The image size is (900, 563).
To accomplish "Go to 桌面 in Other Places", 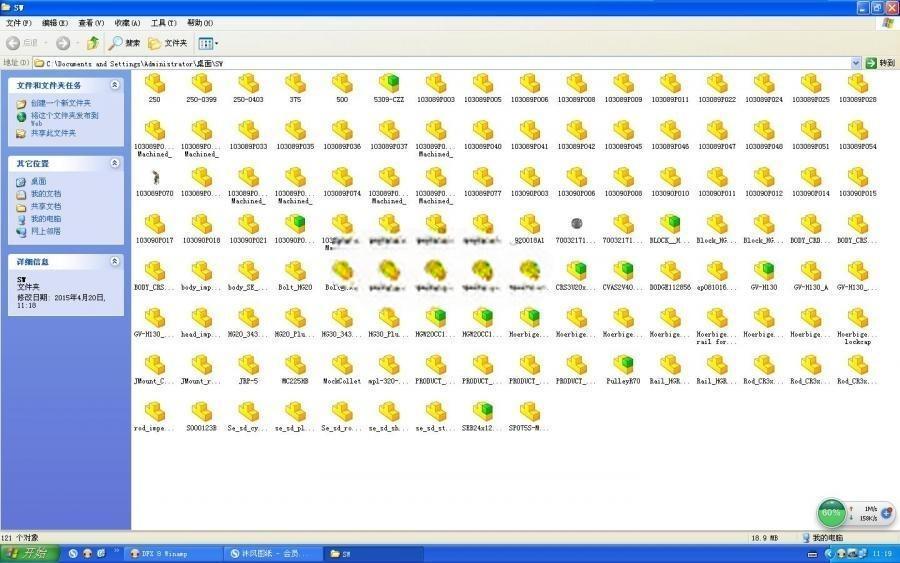I will pos(38,181).
